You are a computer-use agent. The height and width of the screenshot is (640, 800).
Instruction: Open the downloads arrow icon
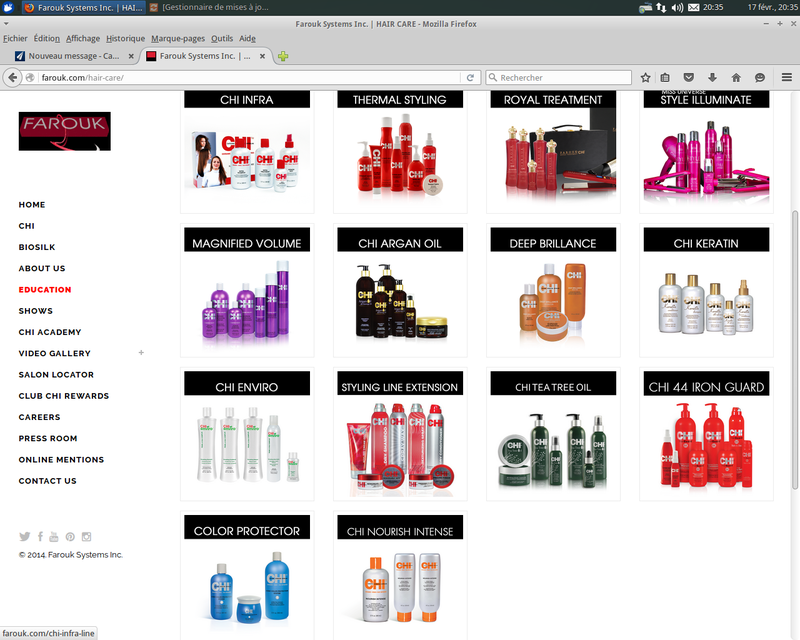coord(712,78)
